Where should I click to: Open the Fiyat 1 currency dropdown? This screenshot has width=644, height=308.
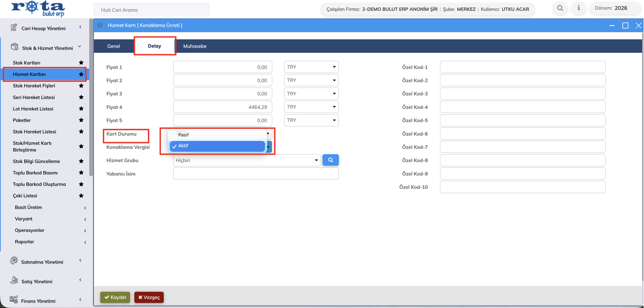(x=311, y=67)
